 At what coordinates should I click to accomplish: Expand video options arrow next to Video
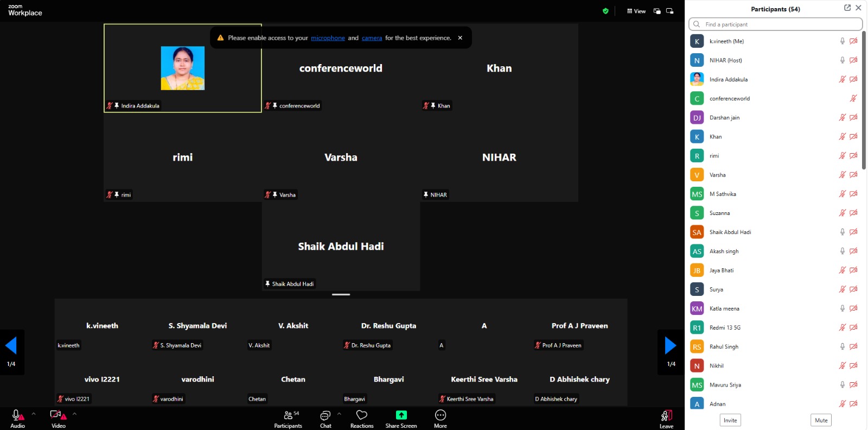click(74, 414)
